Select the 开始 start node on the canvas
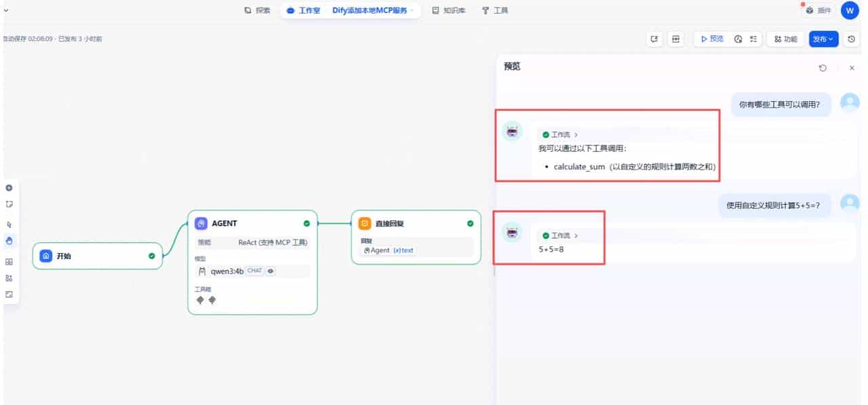The image size is (868, 405). 98,256
